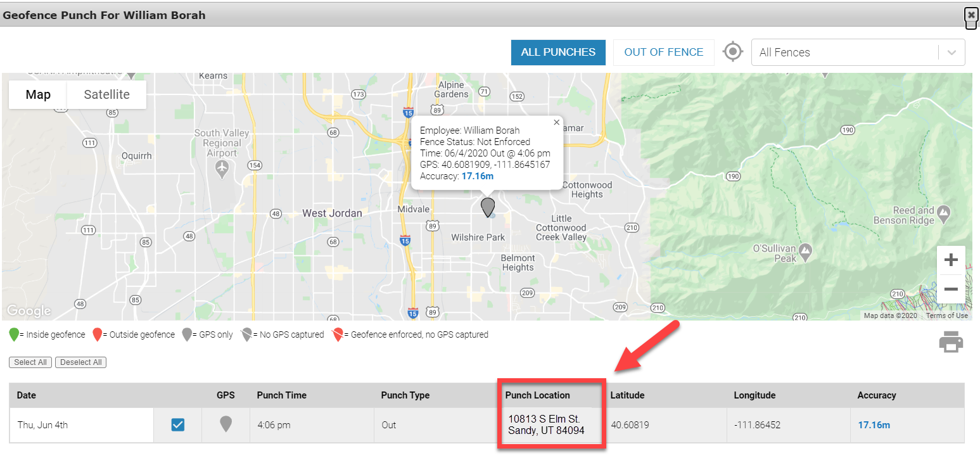Open the print view for punch records
This screenshot has height=465, width=980.
[951, 341]
